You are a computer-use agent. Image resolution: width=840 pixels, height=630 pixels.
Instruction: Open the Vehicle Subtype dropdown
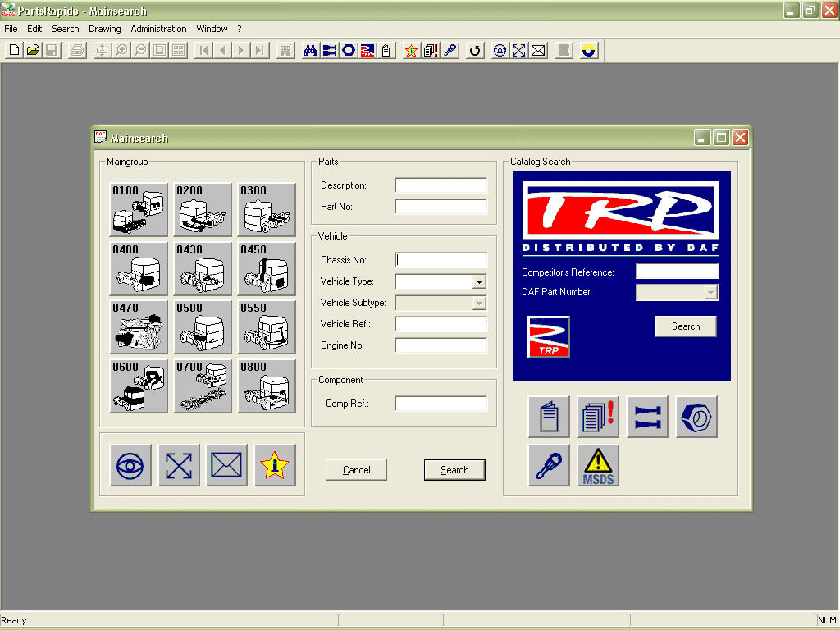[479, 303]
